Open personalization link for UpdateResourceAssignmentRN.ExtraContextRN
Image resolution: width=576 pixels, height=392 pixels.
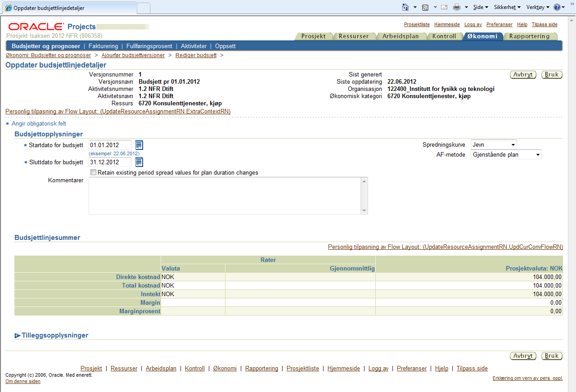(118, 111)
